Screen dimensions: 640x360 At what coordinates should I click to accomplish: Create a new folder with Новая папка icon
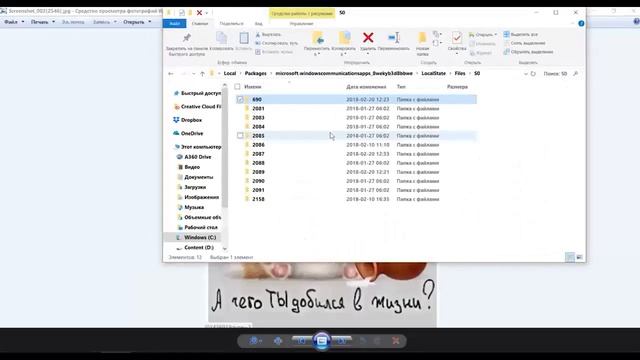(x=422, y=38)
